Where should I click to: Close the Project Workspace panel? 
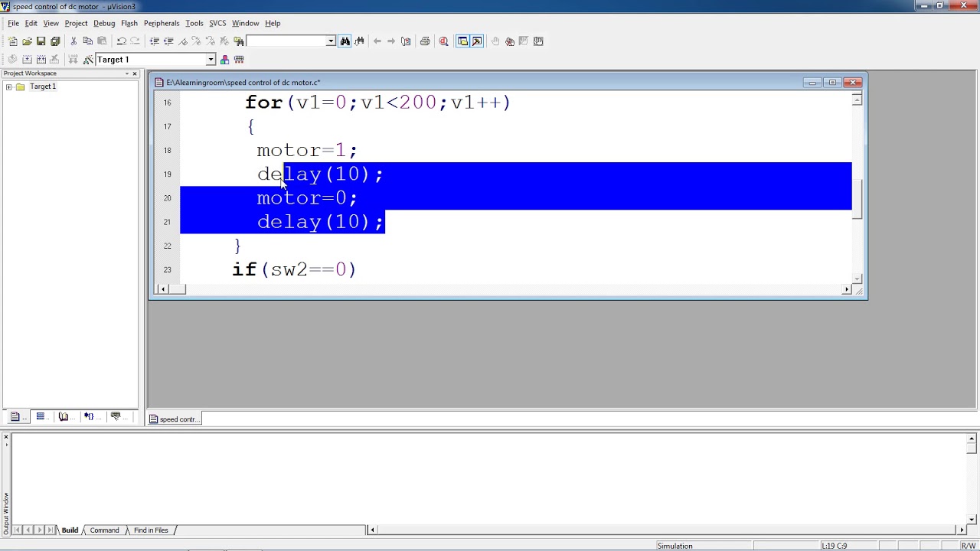coord(135,73)
